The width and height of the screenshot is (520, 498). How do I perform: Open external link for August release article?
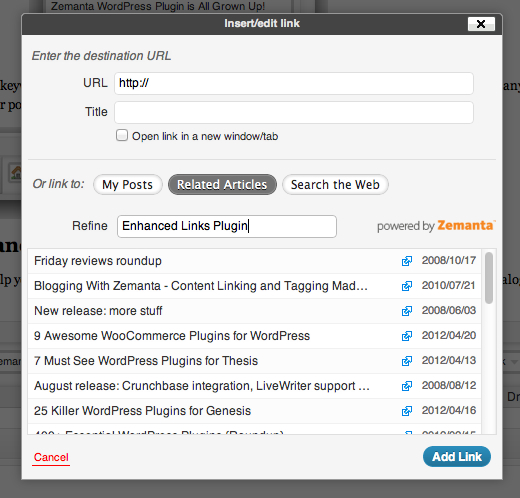tap(407, 386)
